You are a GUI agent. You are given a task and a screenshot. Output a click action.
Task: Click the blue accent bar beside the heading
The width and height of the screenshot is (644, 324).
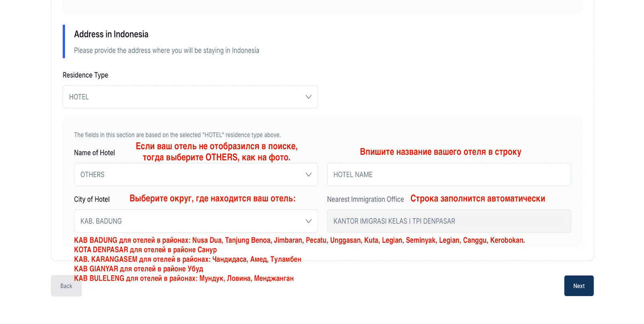[x=64, y=41]
